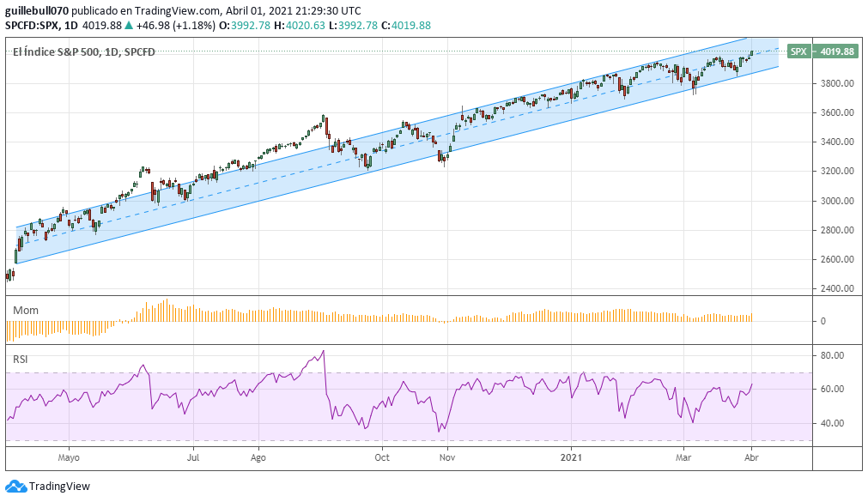Select the high value H:4020.63
Screen dimensions: 868x502
(x=300, y=26)
